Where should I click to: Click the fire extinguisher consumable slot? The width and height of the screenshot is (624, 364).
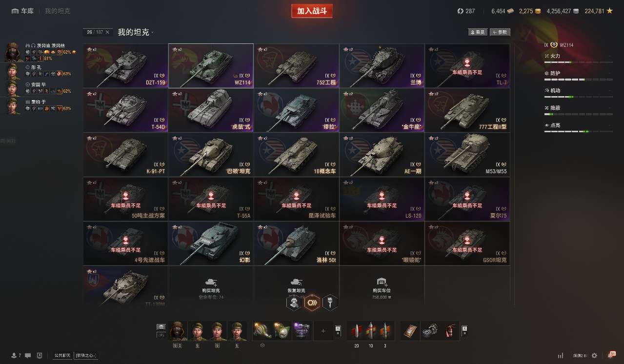pyautogui.click(x=449, y=331)
